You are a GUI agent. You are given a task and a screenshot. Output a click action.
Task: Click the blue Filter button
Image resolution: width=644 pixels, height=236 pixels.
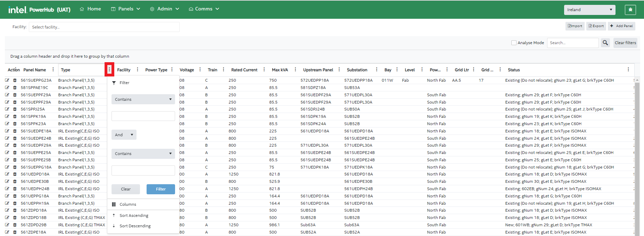160,189
